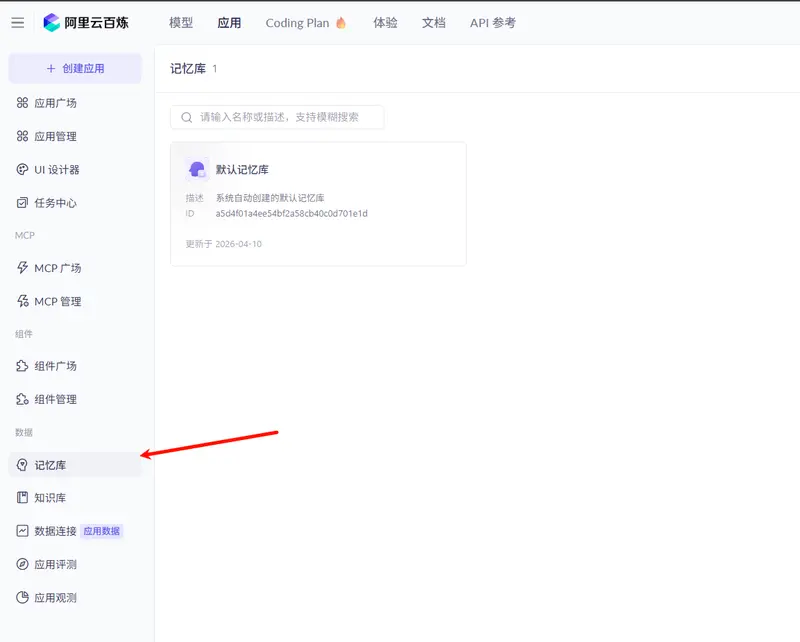This screenshot has width=800, height=642.
Task: Open the 组件管理 icon
Action: click(x=21, y=398)
